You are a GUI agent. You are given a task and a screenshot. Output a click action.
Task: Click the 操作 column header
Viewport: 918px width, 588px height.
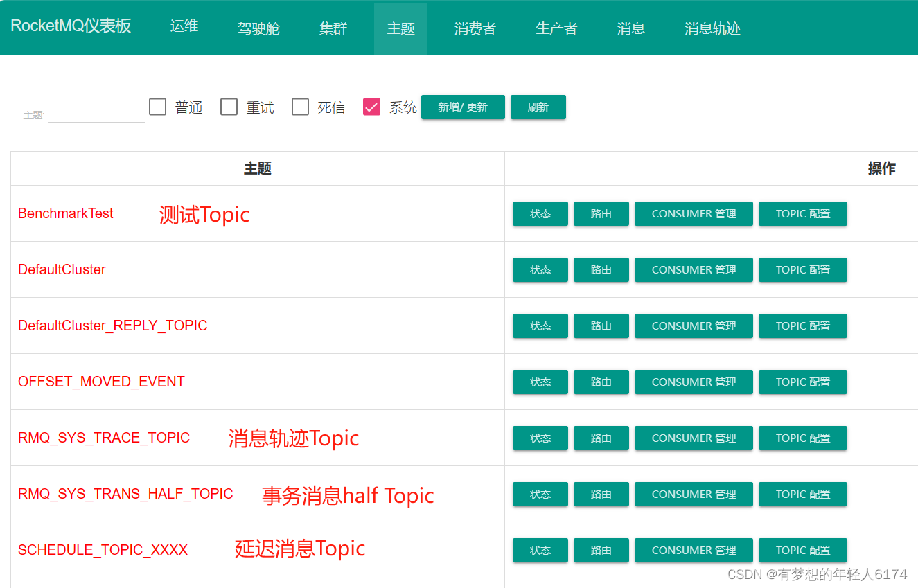click(881, 168)
